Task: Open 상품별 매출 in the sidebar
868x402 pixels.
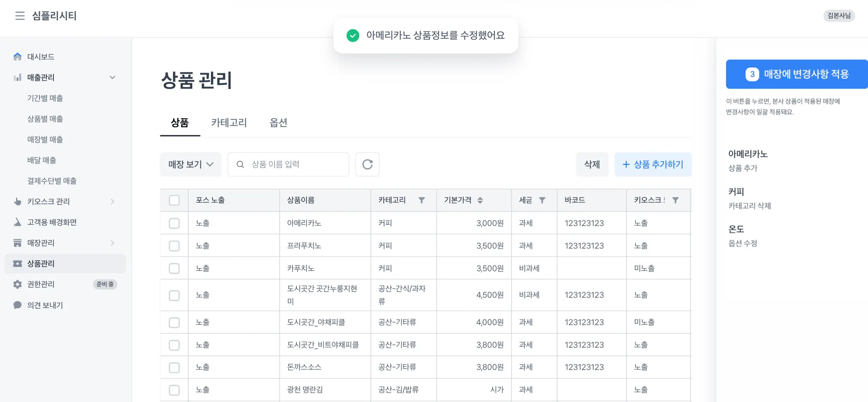Action: pyautogui.click(x=45, y=119)
